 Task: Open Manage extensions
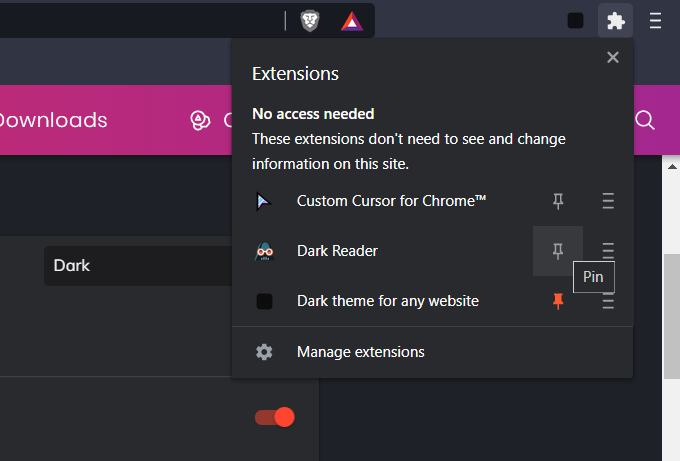click(432, 352)
